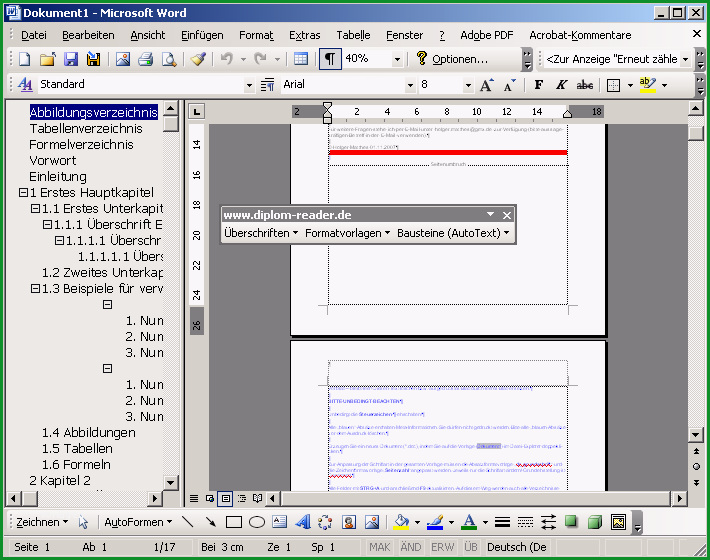Select the ellipse drawing tool
This screenshot has height=560, width=710.
(x=257, y=522)
